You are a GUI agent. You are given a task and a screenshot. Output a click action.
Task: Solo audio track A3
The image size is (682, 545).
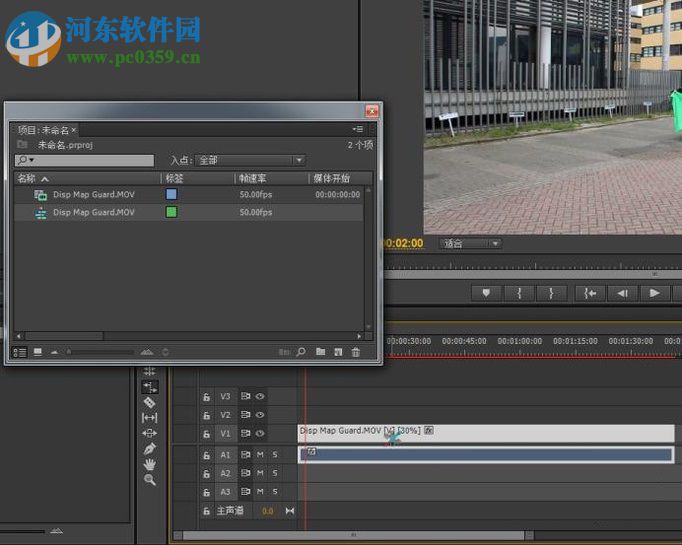click(275, 492)
